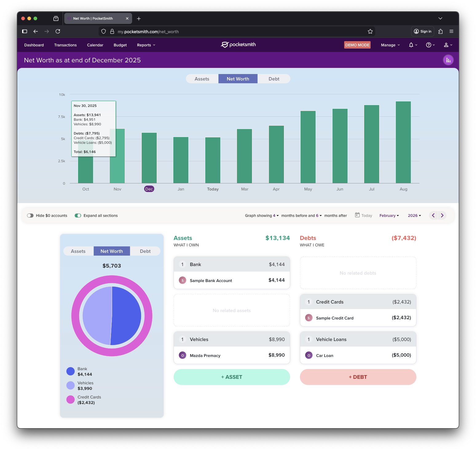This screenshot has height=451, width=476.
Task: Open the notifications bell menu
Action: pos(411,45)
